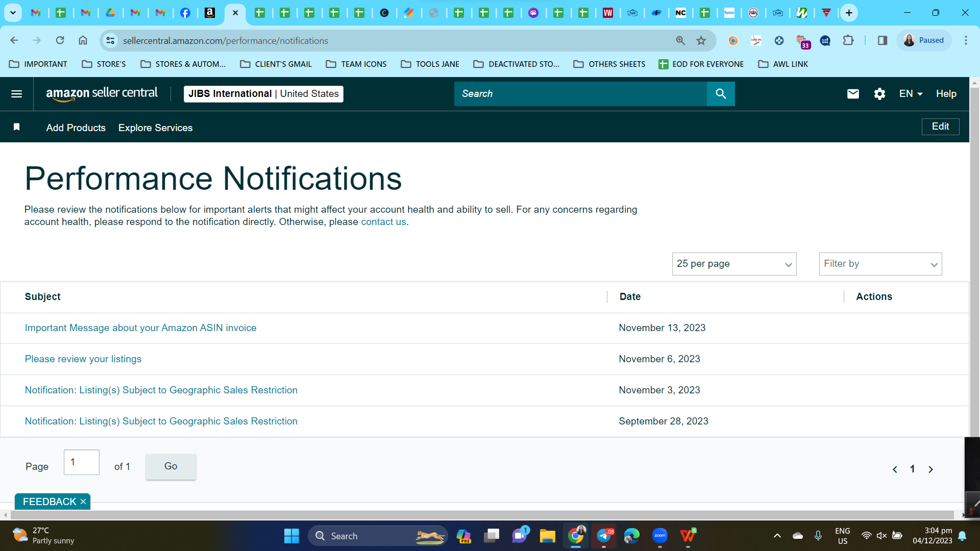Click the Edit button in the navigation bar

pyautogui.click(x=940, y=127)
